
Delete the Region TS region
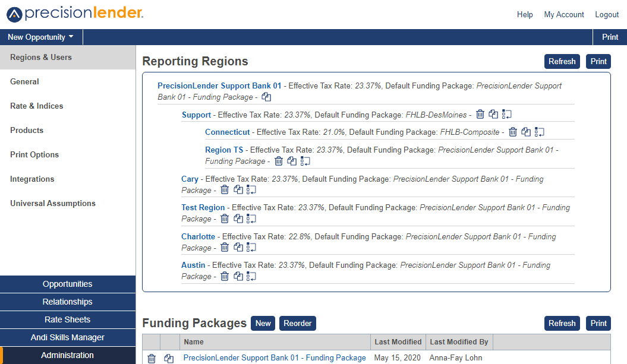[279, 161]
